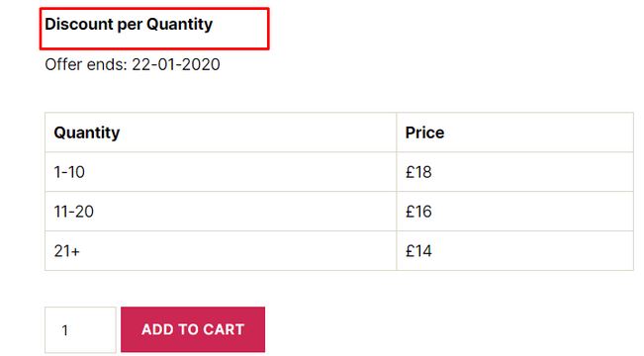Click the £14 price cell
Image resolution: width=644 pixels, height=356 pixels.
515,250
